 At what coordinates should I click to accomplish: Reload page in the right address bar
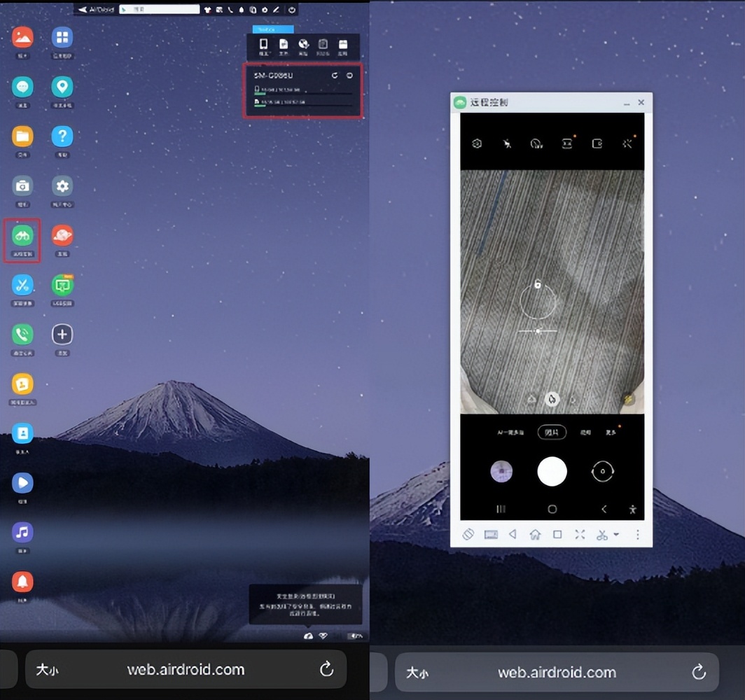click(x=699, y=672)
